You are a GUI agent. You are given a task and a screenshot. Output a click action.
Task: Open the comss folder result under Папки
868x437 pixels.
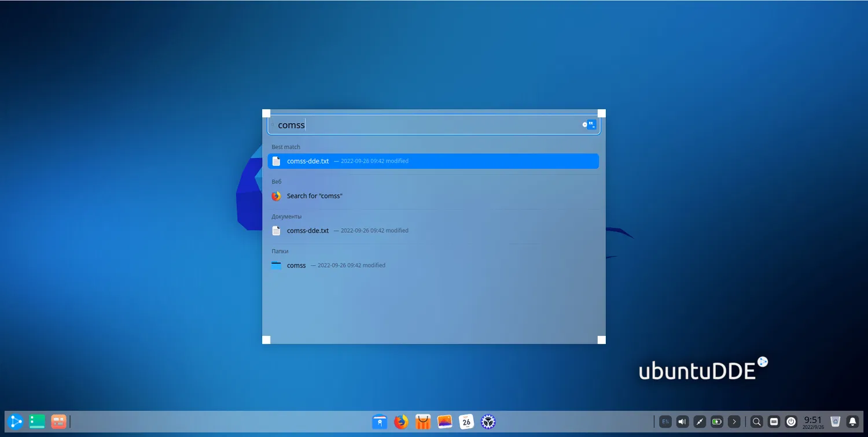(x=433, y=265)
